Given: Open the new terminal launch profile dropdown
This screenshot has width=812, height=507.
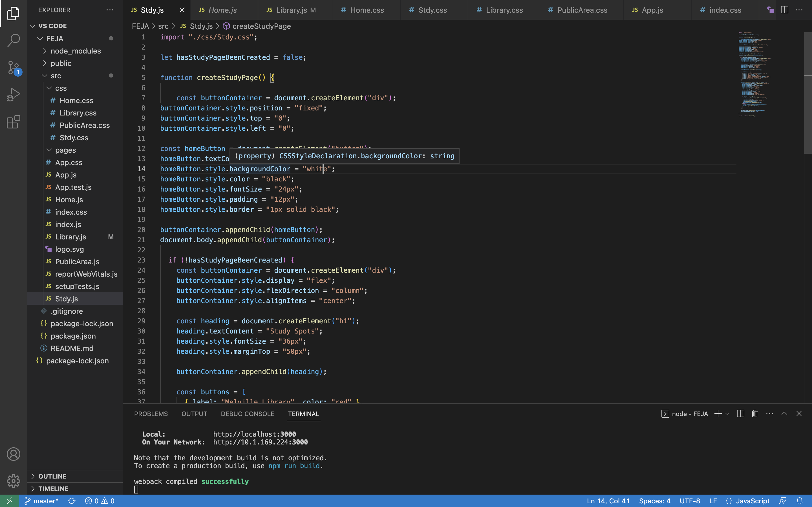Looking at the screenshot, I should click(x=727, y=414).
